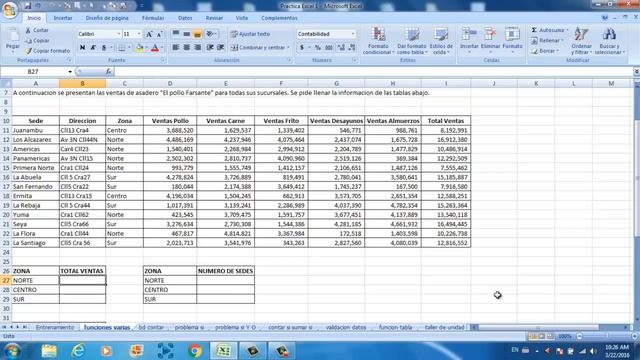The height and width of the screenshot is (360, 640).
Task: Apply accounting dollar format
Action: (x=302, y=48)
